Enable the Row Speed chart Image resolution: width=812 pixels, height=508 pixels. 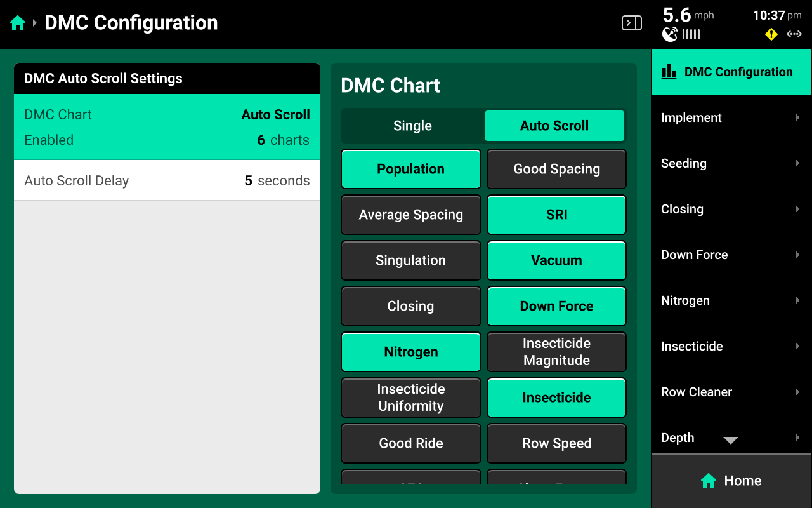(556, 443)
